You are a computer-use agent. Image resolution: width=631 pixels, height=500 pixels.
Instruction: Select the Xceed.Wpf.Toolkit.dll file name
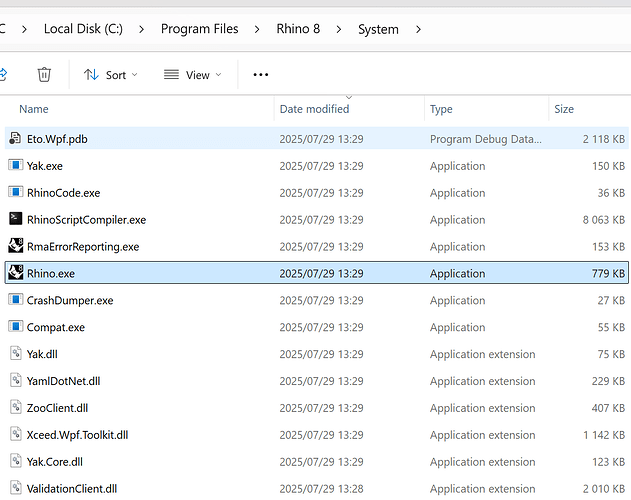coord(78,435)
